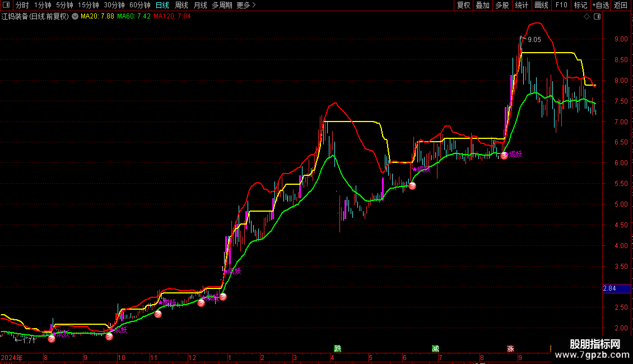This screenshot has width=633, height=364.
Task: Open F10 company info
Action: (x=561, y=5)
